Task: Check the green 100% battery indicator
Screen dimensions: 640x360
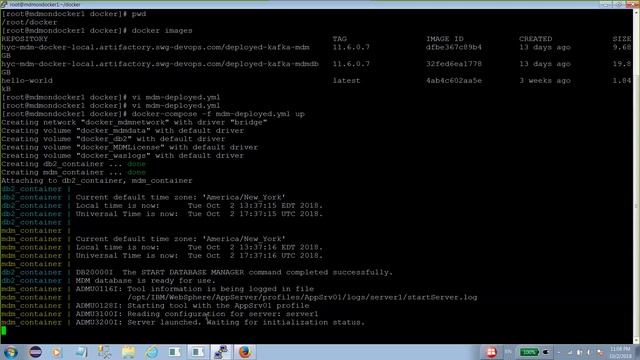Action: point(529,352)
